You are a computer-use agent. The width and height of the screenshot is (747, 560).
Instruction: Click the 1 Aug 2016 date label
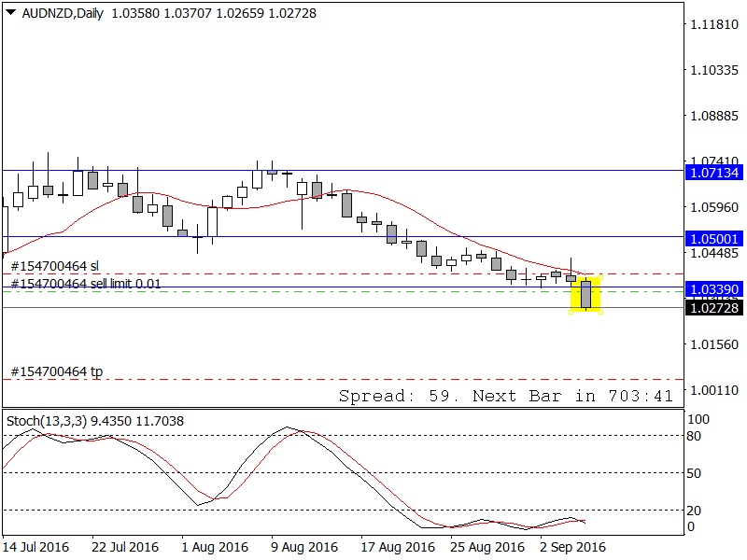point(215,547)
